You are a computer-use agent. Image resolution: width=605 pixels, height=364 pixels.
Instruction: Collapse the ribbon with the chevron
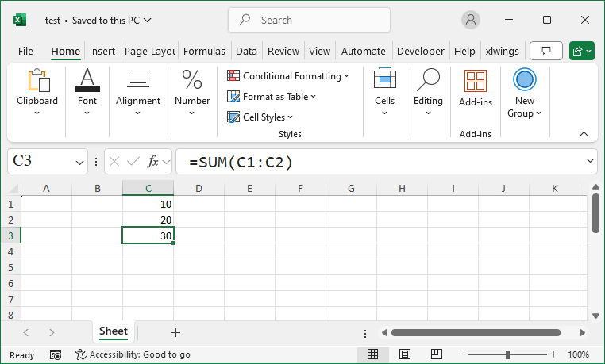(584, 134)
